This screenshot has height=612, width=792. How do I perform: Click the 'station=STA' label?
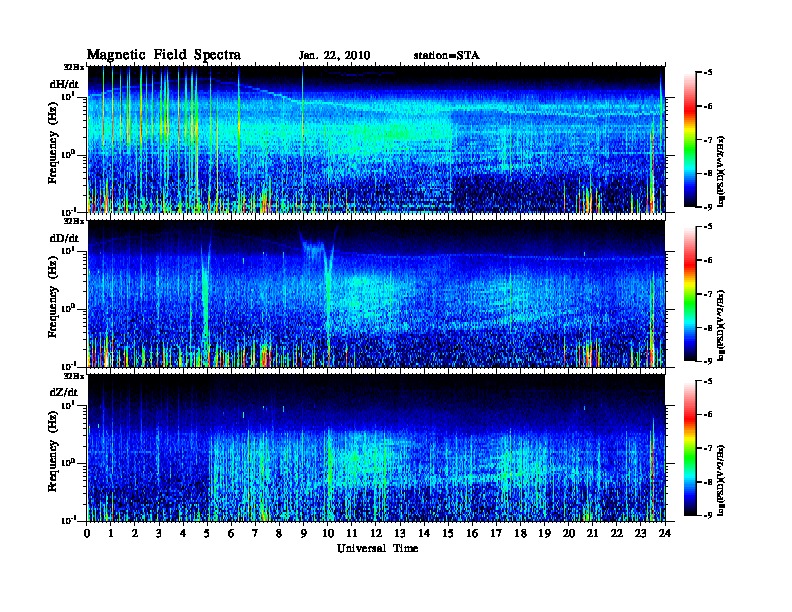447,56
